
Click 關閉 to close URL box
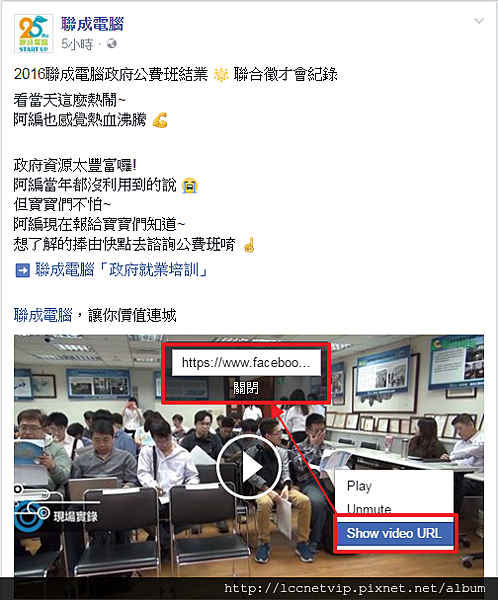(246, 388)
